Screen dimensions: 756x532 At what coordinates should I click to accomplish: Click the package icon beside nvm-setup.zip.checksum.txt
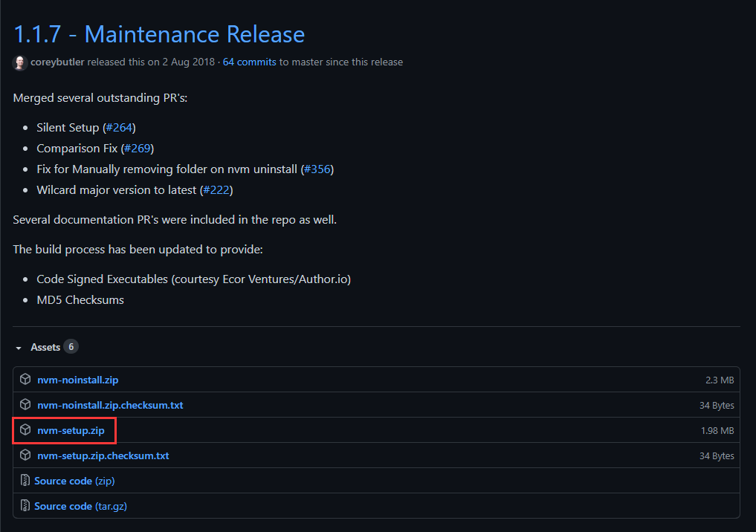pos(25,455)
